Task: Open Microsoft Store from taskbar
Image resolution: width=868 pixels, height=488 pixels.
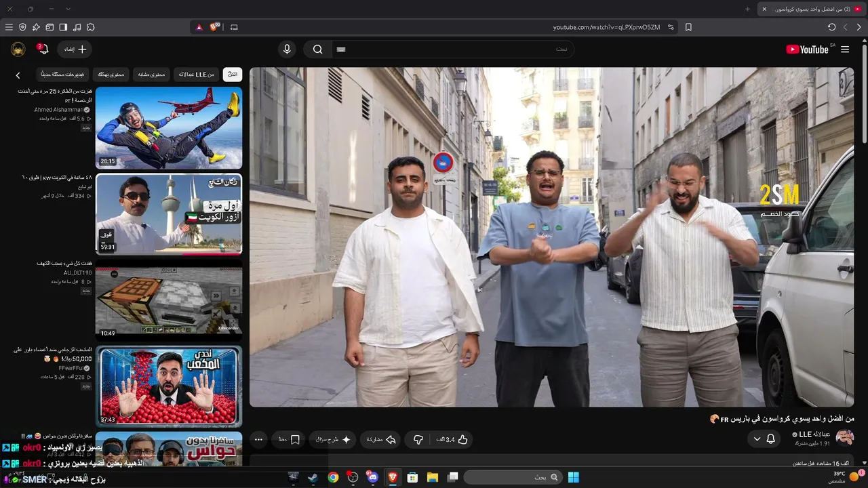Action: pos(412,477)
